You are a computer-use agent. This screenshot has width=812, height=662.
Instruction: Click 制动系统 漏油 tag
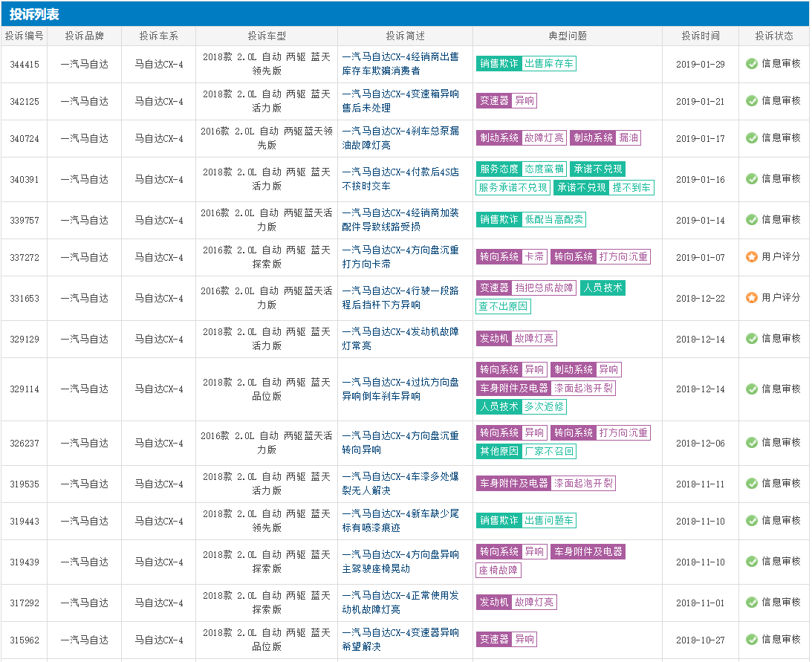(x=605, y=137)
